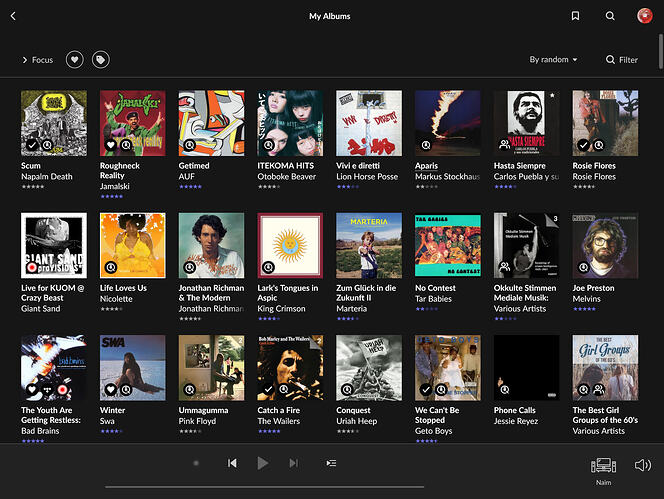This screenshot has width=664, height=499.
Task: Click the checkmark badge on Catch a Fire cover
Action: pos(268,389)
